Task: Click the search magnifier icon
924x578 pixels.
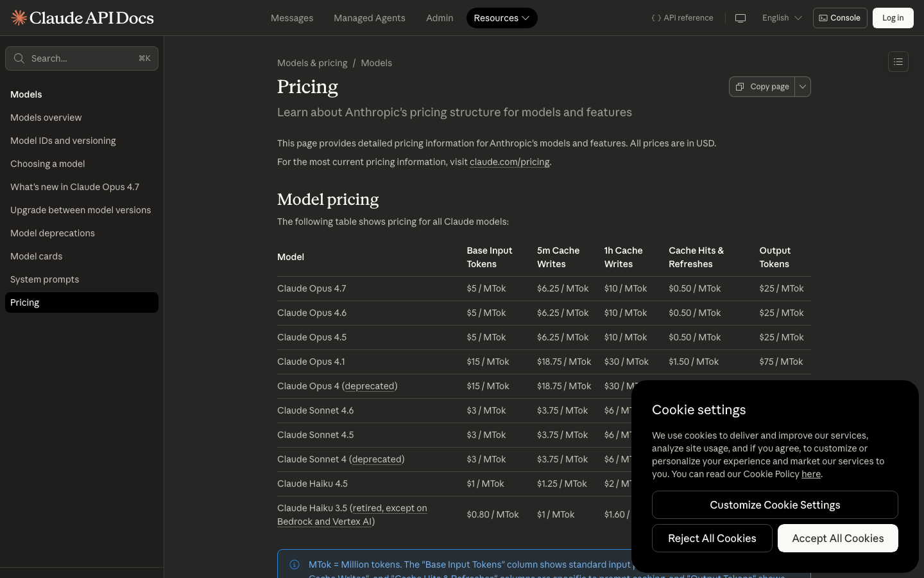Action: coord(19,58)
